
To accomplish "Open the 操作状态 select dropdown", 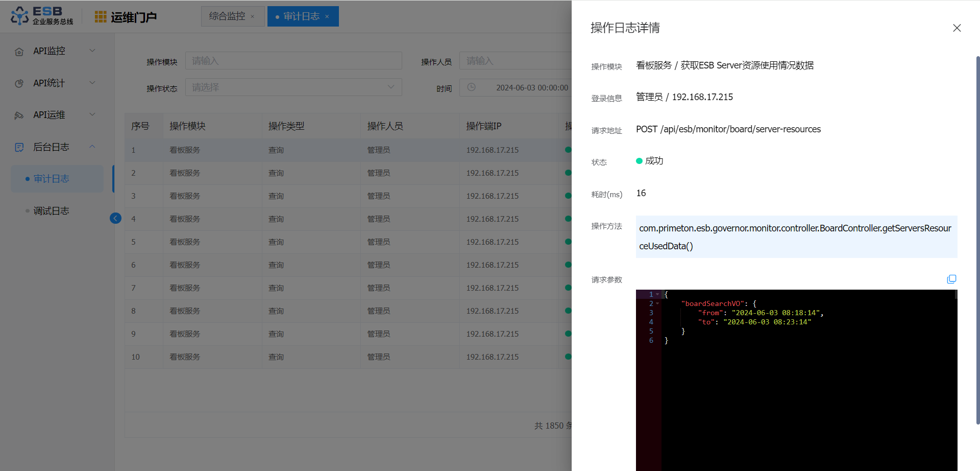I will [x=293, y=87].
